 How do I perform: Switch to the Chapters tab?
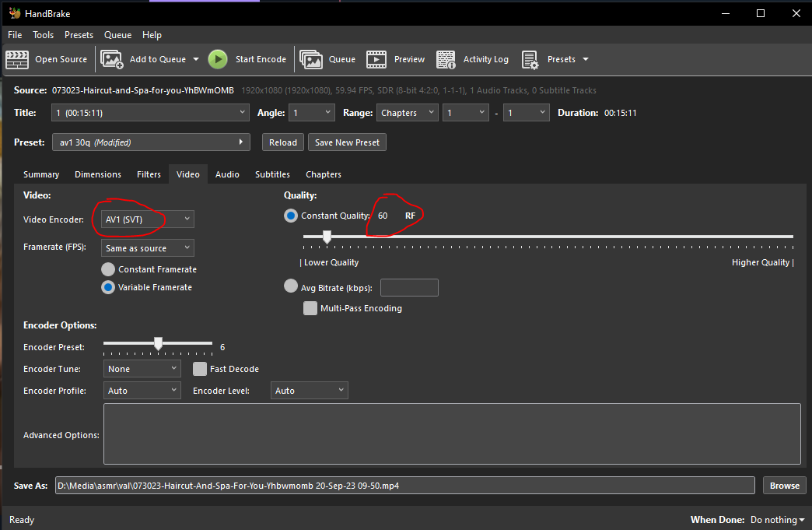click(x=323, y=174)
